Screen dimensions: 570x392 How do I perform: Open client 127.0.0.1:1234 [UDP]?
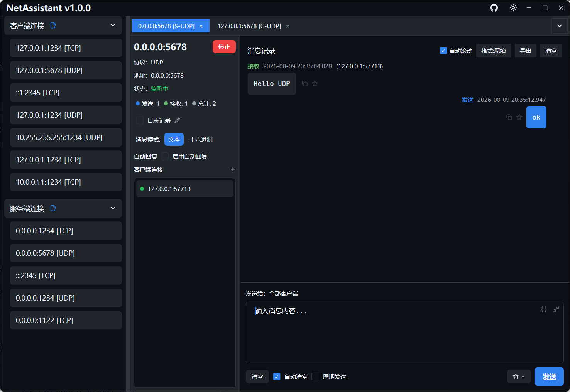click(x=66, y=115)
